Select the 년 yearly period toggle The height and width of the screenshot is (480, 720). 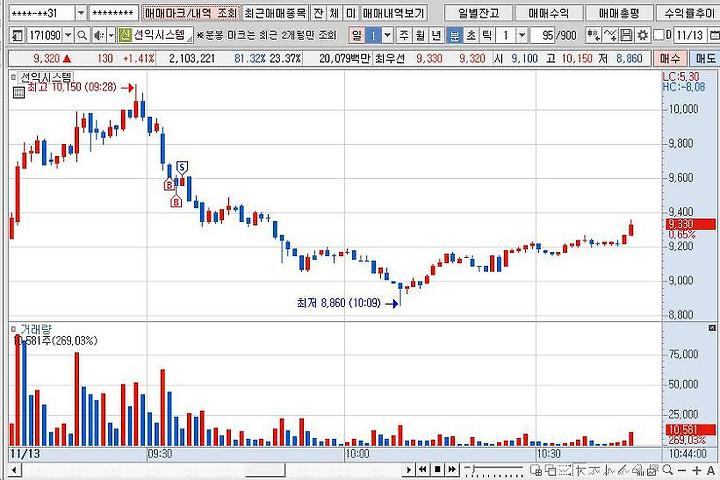436,35
